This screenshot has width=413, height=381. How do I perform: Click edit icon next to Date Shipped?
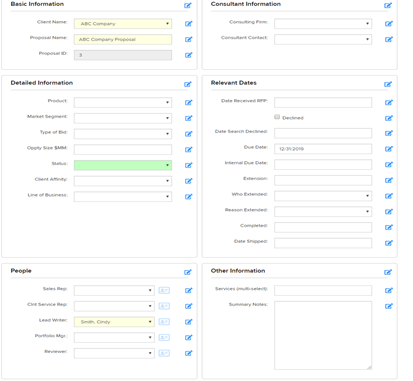point(389,243)
